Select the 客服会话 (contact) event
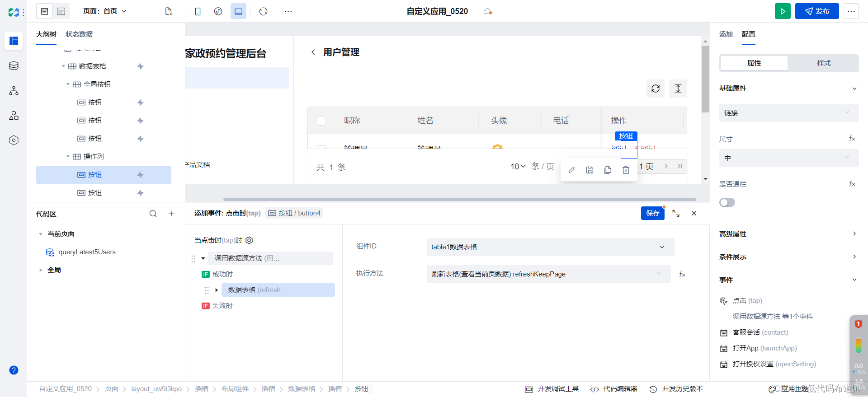Image resolution: width=868 pixels, height=397 pixels. (760, 332)
